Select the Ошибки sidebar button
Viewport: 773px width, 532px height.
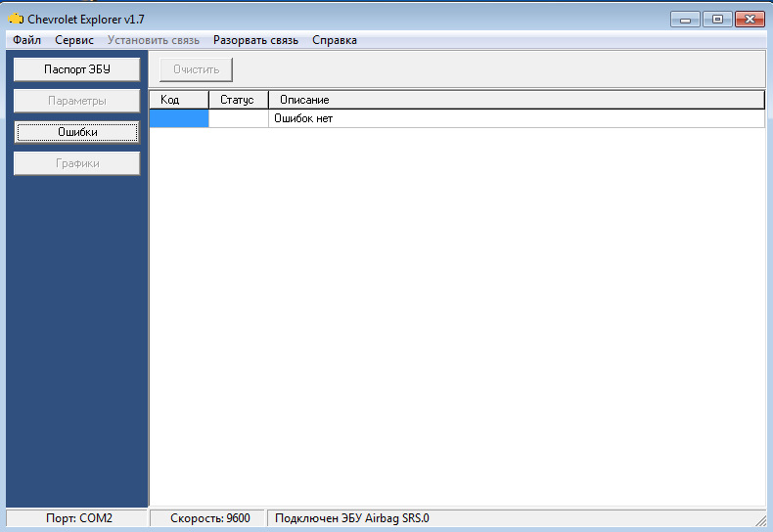(x=77, y=132)
